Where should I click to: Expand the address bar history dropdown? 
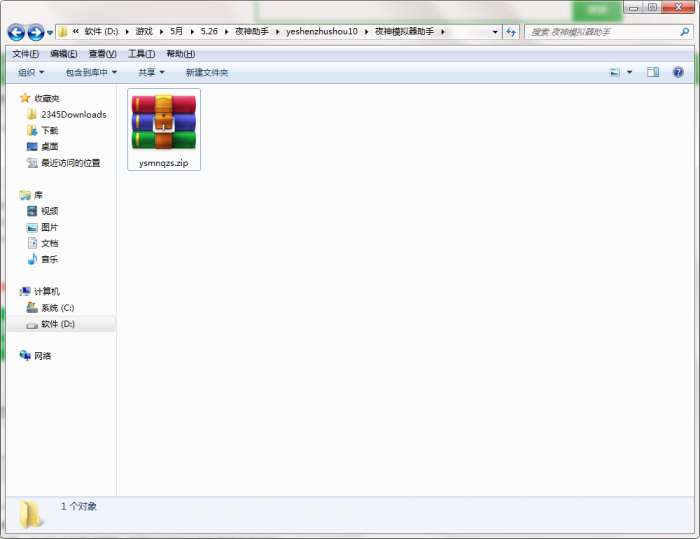point(495,32)
